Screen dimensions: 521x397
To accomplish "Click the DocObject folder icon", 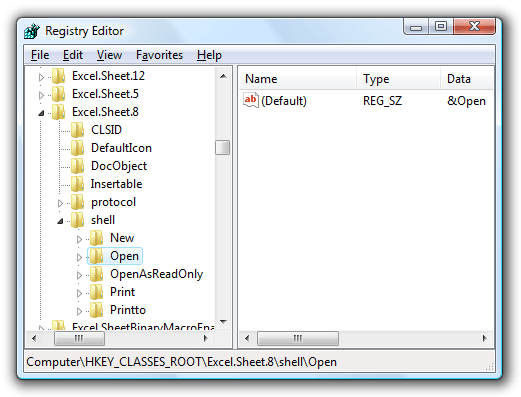I will click(x=77, y=166).
